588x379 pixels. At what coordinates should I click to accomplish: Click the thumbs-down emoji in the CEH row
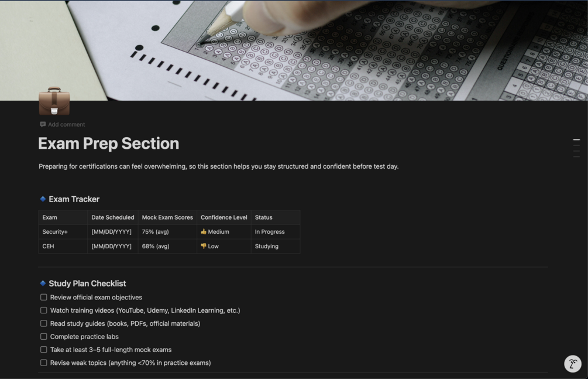pyautogui.click(x=204, y=247)
